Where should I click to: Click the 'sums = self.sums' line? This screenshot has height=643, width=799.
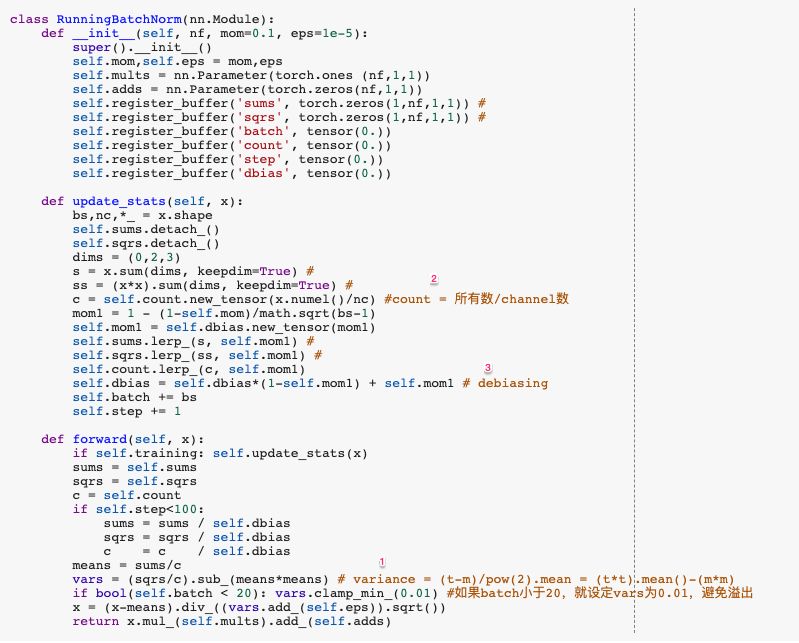pyautogui.click(x=135, y=468)
